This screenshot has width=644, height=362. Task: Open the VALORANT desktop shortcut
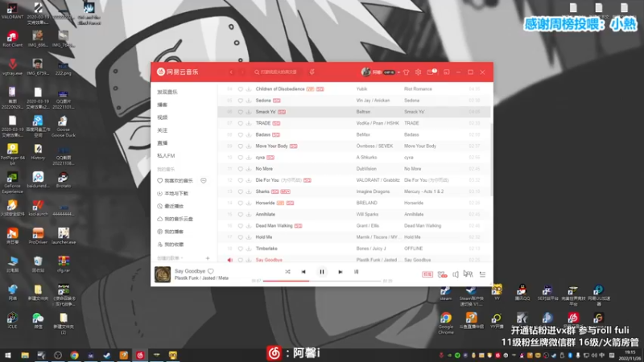tap(12, 11)
